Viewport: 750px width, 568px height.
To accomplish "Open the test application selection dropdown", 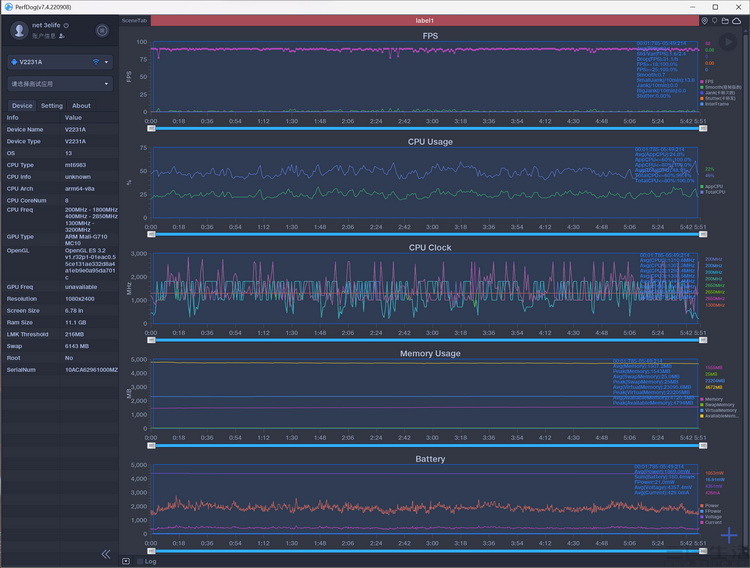I will (x=60, y=84).
